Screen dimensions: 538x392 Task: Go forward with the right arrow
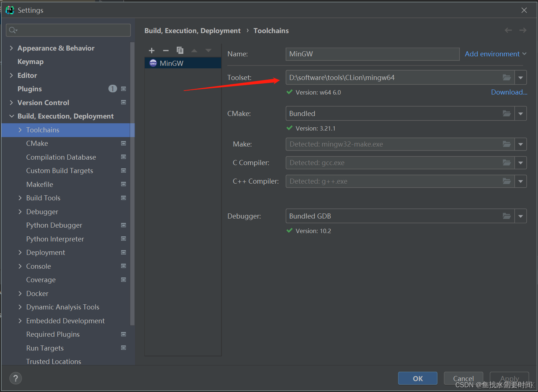coord(523,31)
